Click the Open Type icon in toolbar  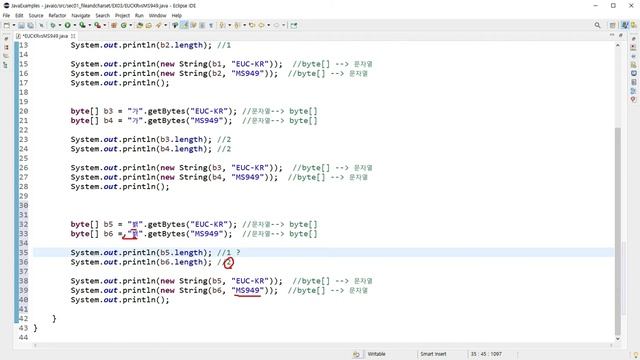[140, 25]
